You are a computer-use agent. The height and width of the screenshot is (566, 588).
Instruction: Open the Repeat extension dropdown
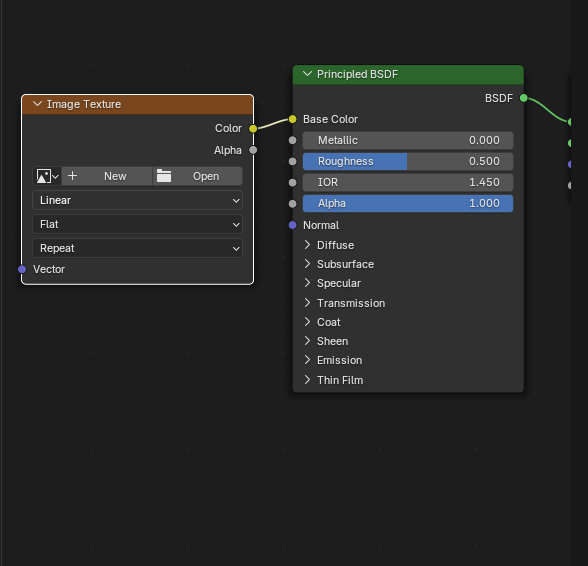138,248
